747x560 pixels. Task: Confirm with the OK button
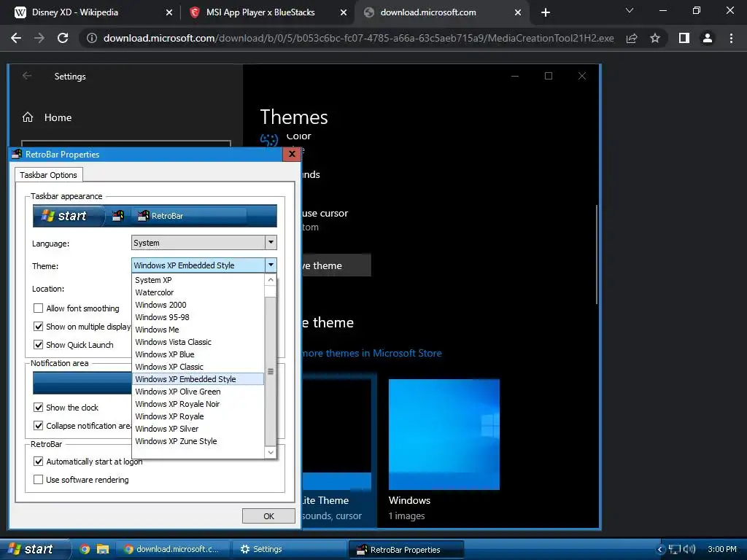pos(268,516)
